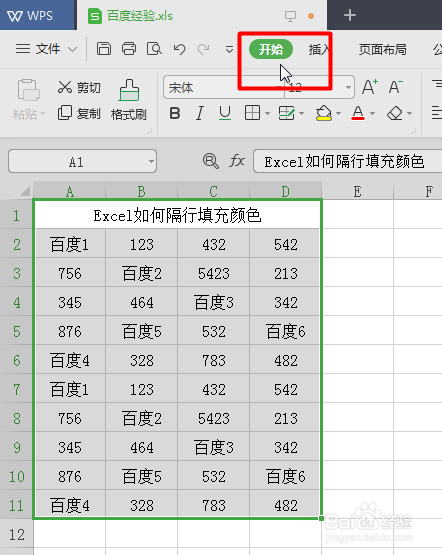
Task: Undo the last action
Action: [x=179, y=49]
